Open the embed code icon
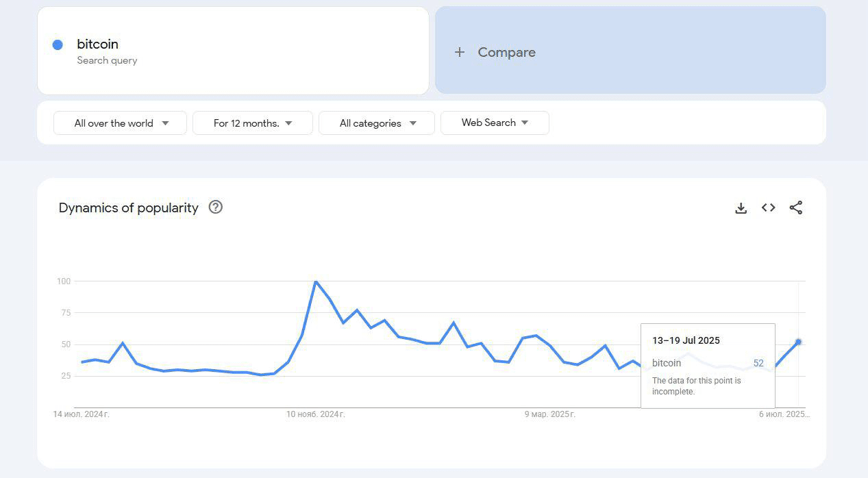The image size is (868, 478). pyautogui.click(x=768, y=207)
